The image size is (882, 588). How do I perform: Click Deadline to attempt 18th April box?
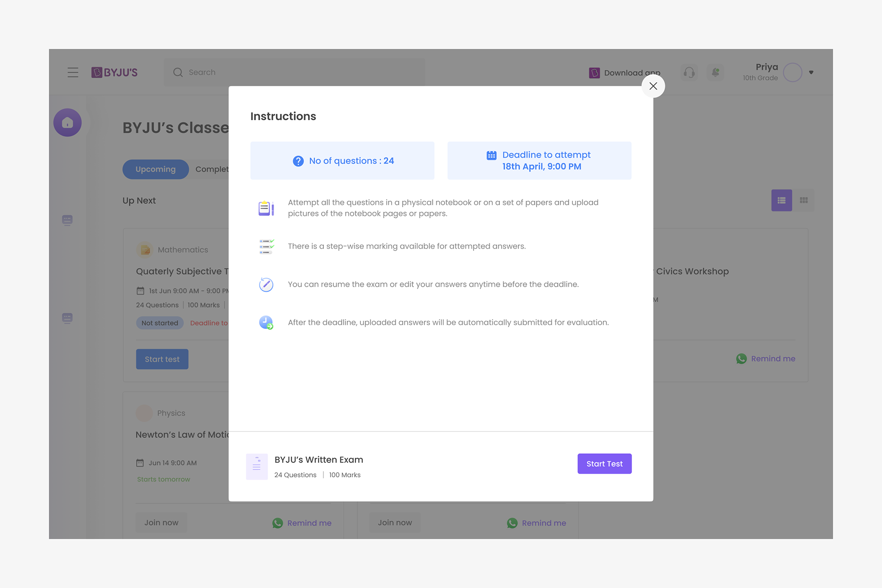click(x=539, y=160)
